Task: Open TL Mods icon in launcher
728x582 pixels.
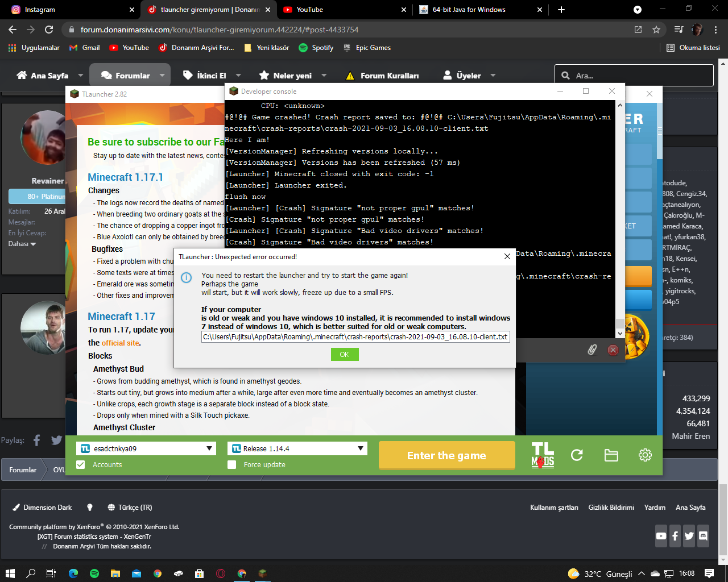Action: [543, 455]
